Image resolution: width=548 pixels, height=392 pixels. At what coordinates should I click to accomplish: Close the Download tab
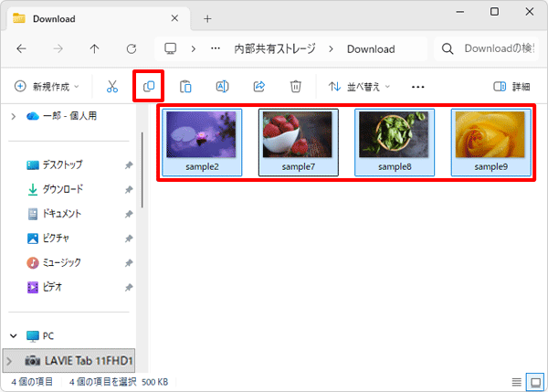click(x=174, y=18)
